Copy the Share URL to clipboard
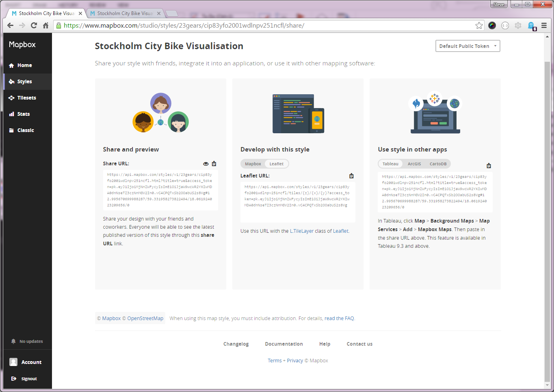Screen dimensions: 554x392 [214, 164]
